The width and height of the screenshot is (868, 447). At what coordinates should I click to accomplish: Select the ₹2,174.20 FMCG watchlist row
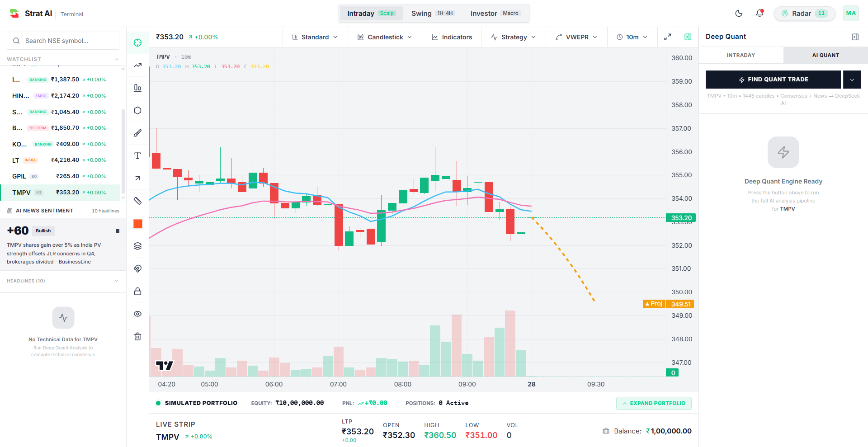tap(60, 96)
